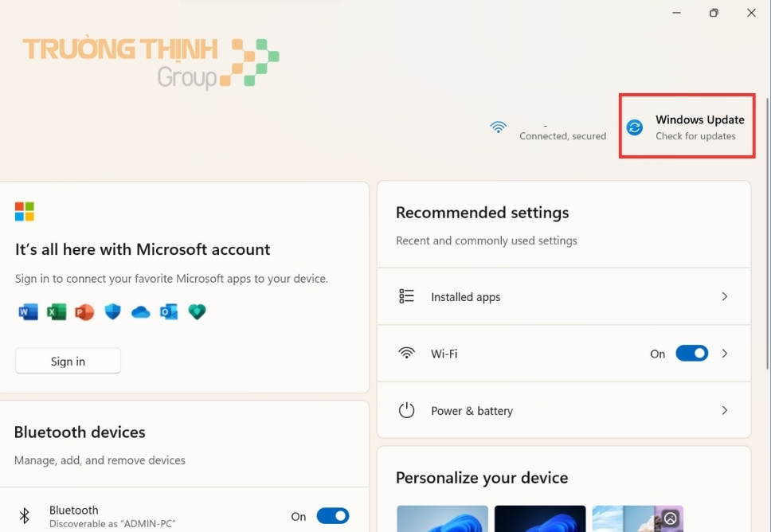The width and height of the screenshot is (771, 532).
Task: Click the PowerPoint app icon
Action: [84, 312]
